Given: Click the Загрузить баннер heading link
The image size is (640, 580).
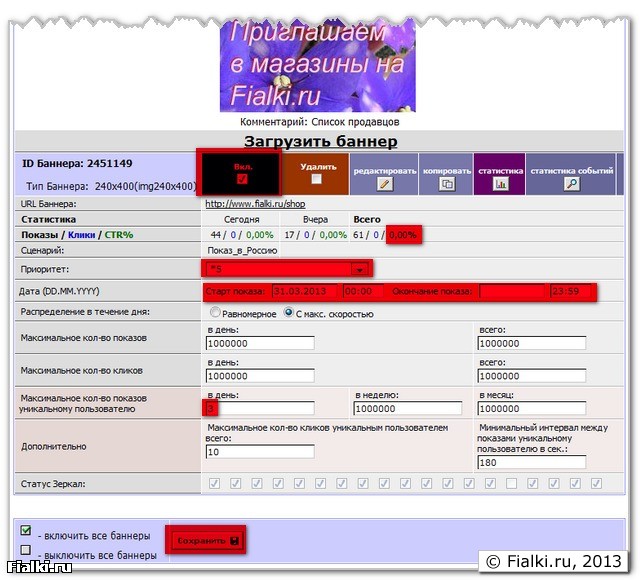Looking at the screenshot, I should click(x=316, y=141).
